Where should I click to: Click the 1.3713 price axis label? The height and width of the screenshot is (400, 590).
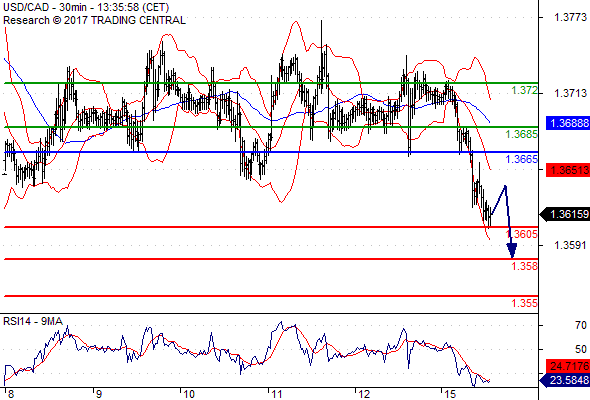[x=571, y=93]
